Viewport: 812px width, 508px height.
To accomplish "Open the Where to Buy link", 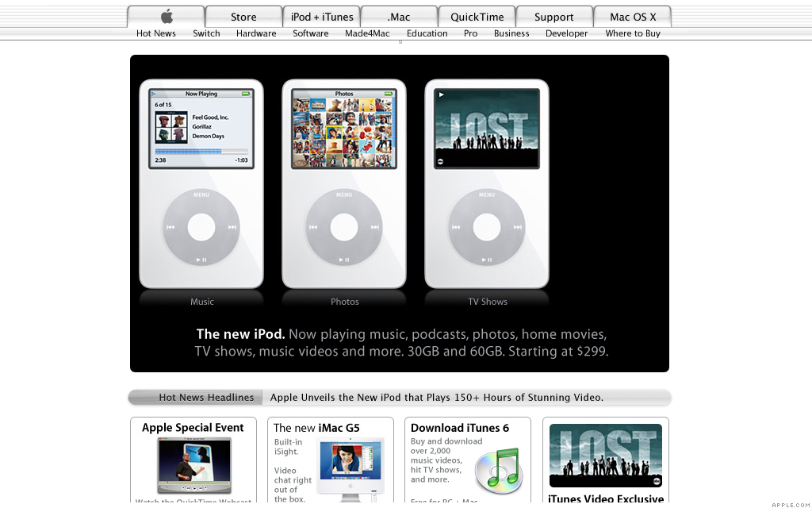I will [x=633, y=33].
